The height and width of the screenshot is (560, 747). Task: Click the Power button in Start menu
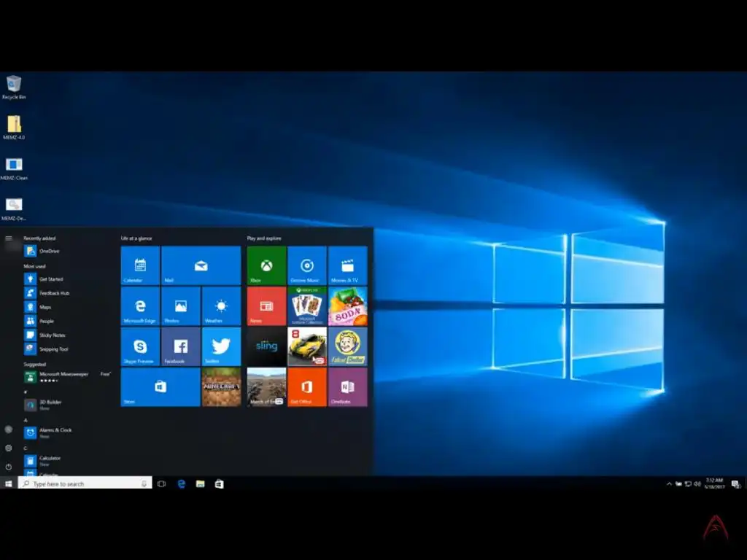tap(9, 467)
